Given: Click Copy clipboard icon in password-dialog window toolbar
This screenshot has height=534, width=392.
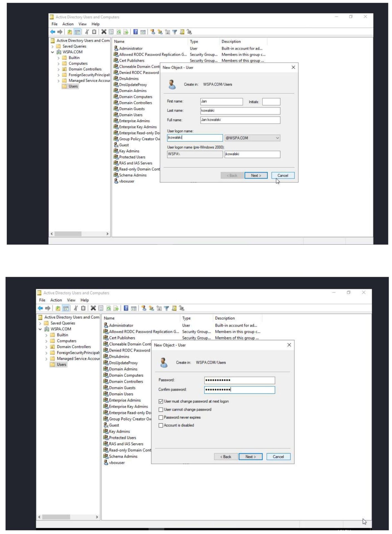Looking at the screenshot, I should pos(83,308).
